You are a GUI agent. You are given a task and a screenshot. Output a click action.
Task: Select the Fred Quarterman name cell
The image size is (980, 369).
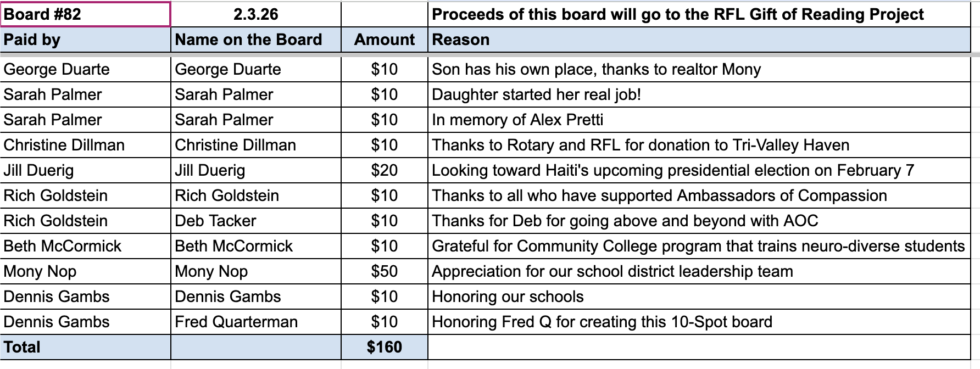(x=255, y=322)
